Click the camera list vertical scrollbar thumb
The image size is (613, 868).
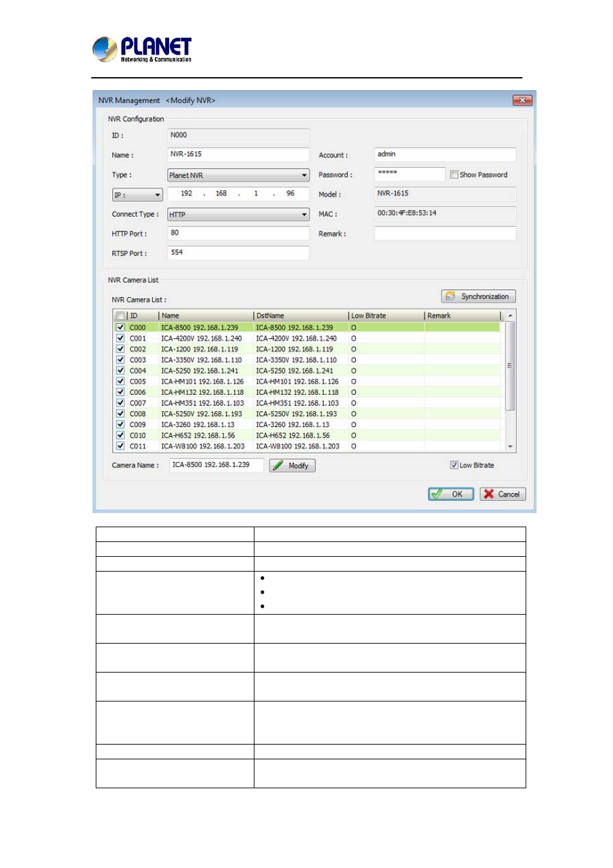pyautogui.click(x=510, y=365)
